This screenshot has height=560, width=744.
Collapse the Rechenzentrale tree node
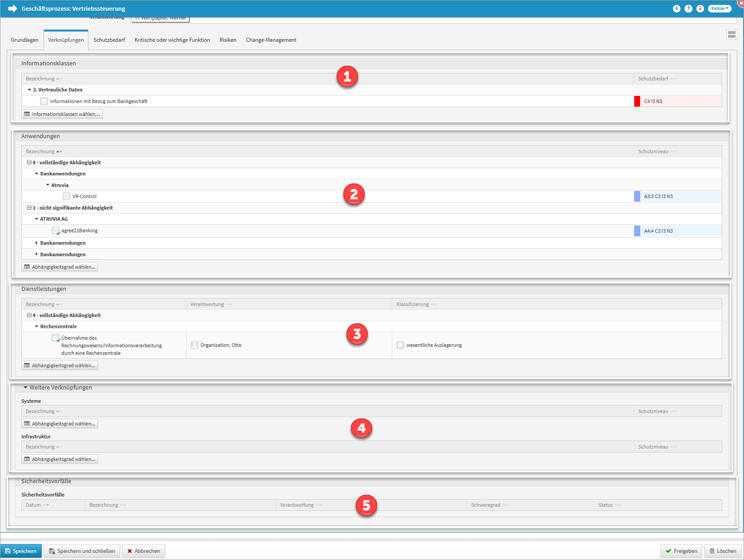coord(36,326)
